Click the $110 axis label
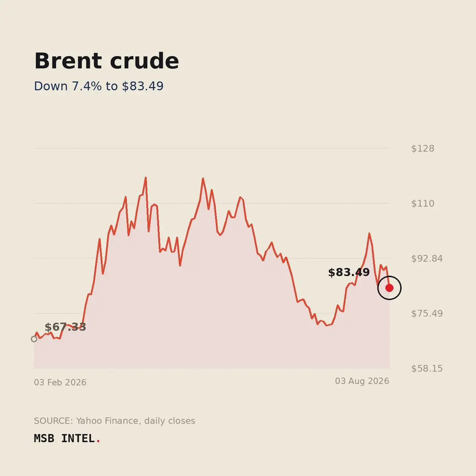This screenshot has width=476, height=476. [x=423, y=203]
